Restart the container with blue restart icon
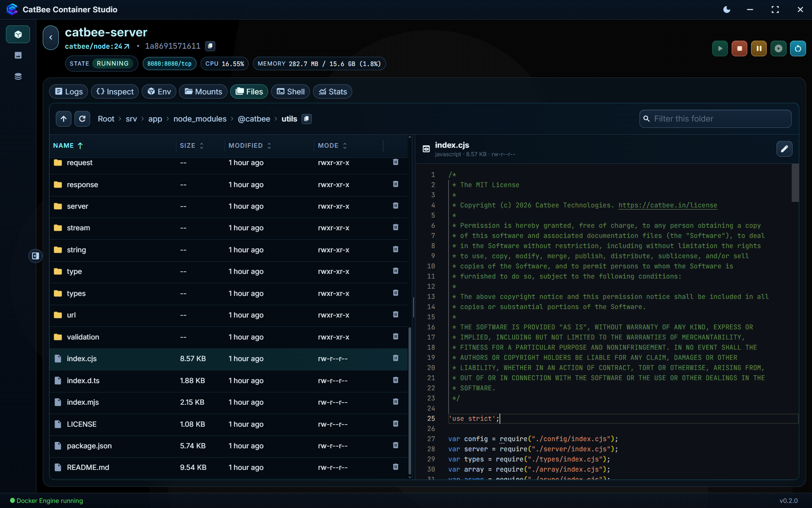Screen dimensions: 812x508 click(798, 49)
